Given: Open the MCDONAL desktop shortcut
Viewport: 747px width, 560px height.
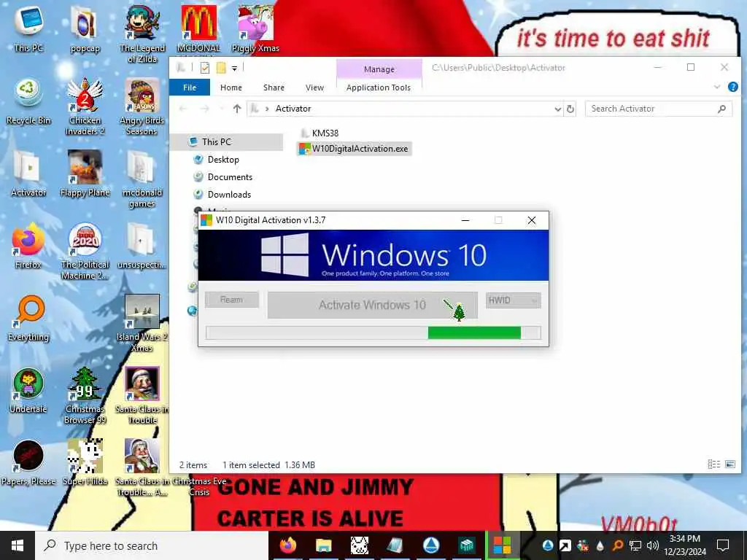Looking at the screenshot, I should coord(198,28).
